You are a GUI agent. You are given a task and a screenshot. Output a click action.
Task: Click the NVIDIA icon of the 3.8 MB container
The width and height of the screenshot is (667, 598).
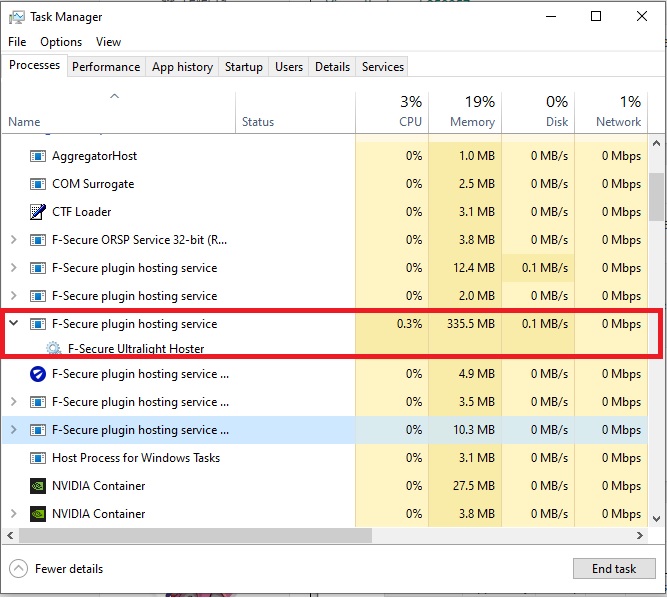tap(38, 514)
